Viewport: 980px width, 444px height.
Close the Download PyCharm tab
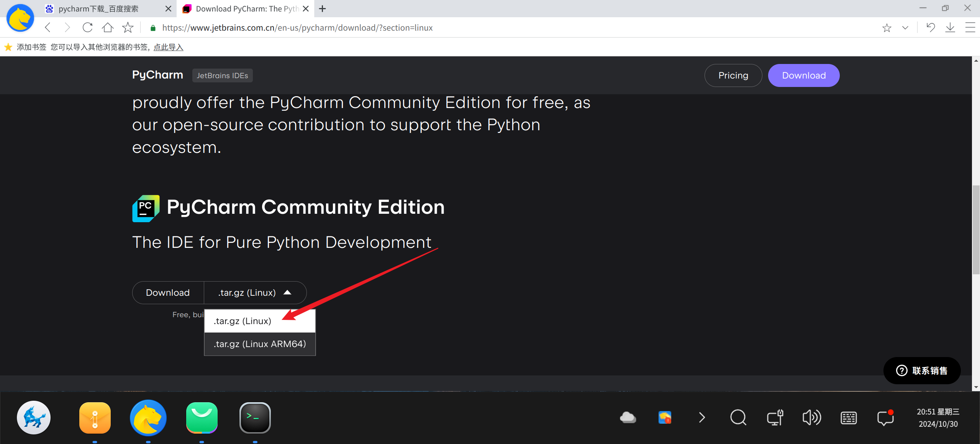pos(306,8)
